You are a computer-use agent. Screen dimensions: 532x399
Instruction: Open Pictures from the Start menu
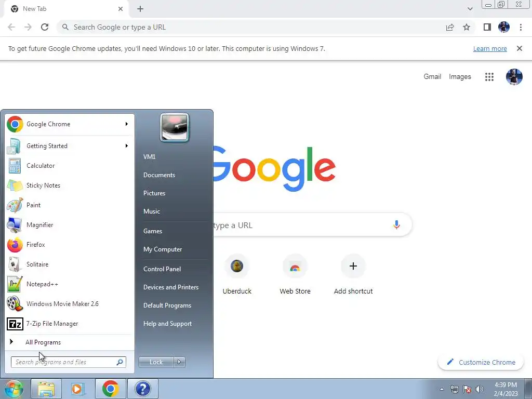(x=154, y=193)
